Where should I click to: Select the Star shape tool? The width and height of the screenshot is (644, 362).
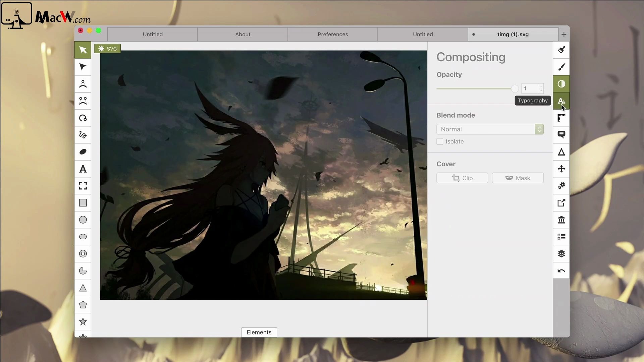83,322
